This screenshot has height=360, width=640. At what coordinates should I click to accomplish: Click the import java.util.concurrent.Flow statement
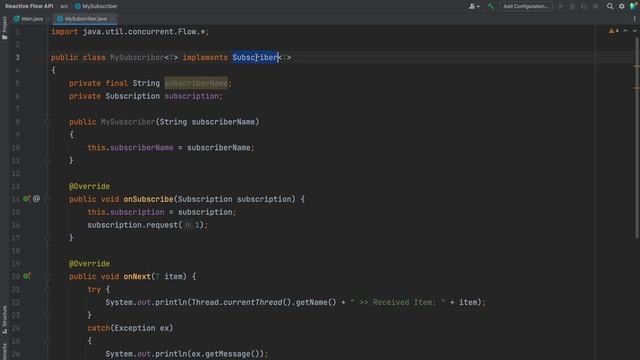click(130, 32)
